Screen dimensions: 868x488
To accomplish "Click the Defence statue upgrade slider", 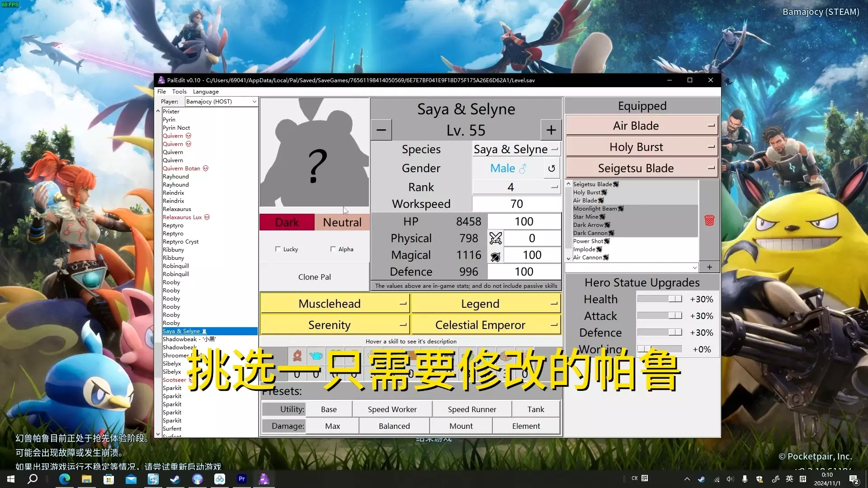I will point(660,333).
